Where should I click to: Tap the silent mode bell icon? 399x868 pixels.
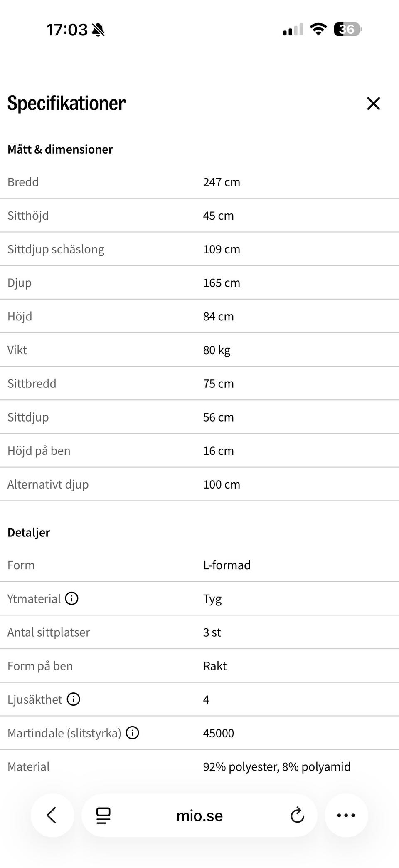[x=98, y=30]
